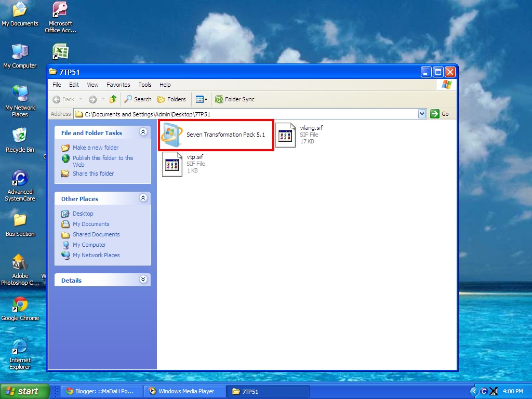This screenshot has height=399, width=532.
Task: Open the Views dropdown button
Action: click(x=202, y=99)
